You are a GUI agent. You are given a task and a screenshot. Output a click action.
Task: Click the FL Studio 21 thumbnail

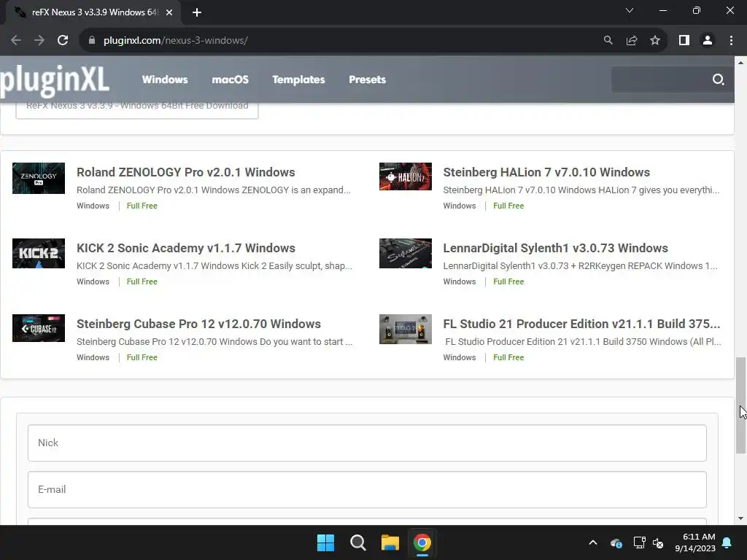pos(406,329)
